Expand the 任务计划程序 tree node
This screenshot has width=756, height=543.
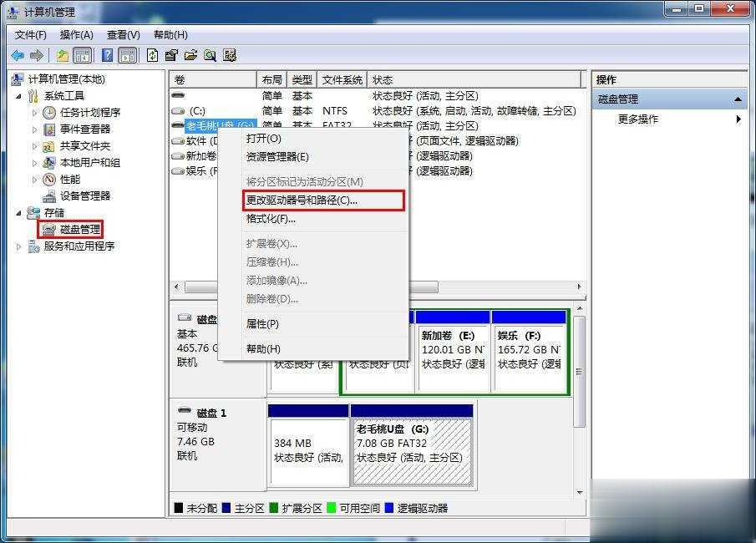(x=34, y=113)
